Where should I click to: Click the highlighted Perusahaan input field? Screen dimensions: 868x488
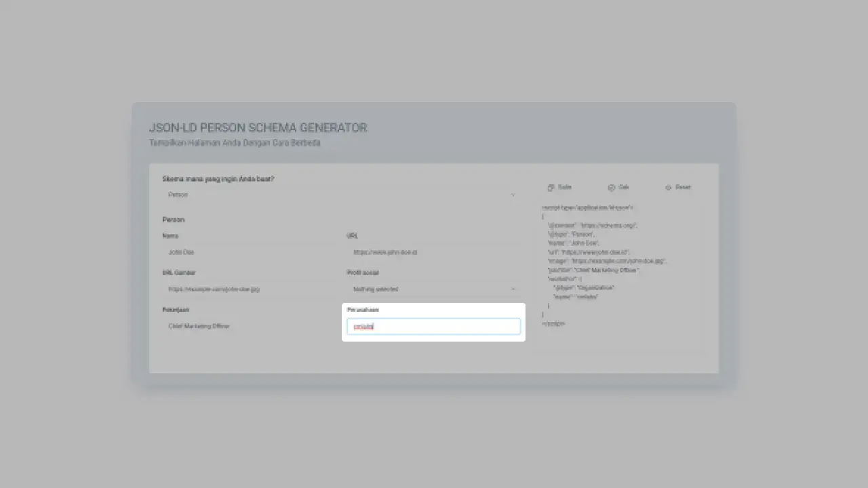coord(433,327)
